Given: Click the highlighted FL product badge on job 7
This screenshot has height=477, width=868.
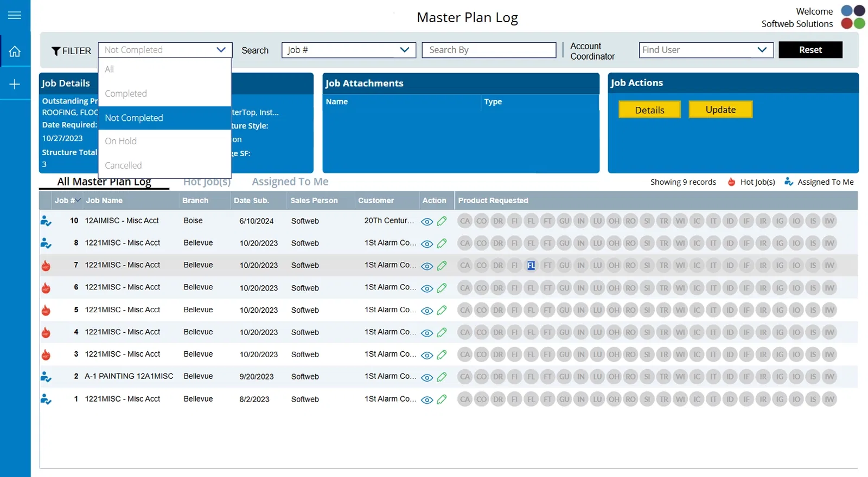Looking at the screenshot, I should coord(531,266).
